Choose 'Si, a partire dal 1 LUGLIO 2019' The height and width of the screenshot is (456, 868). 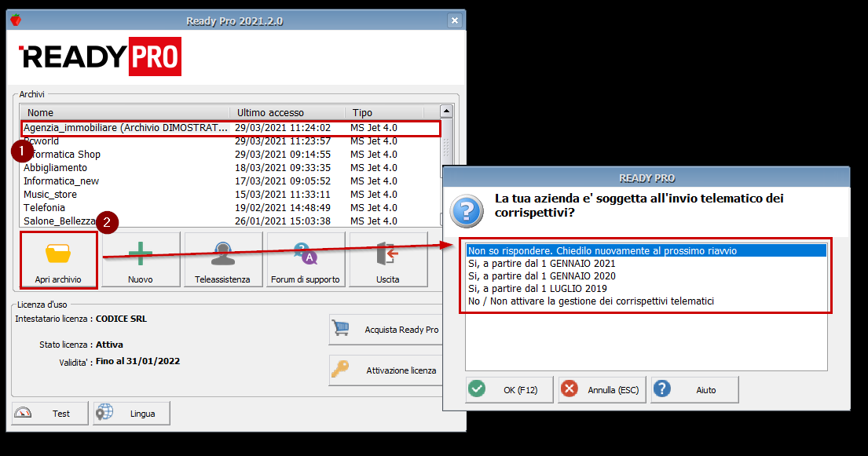click(646, 288)
